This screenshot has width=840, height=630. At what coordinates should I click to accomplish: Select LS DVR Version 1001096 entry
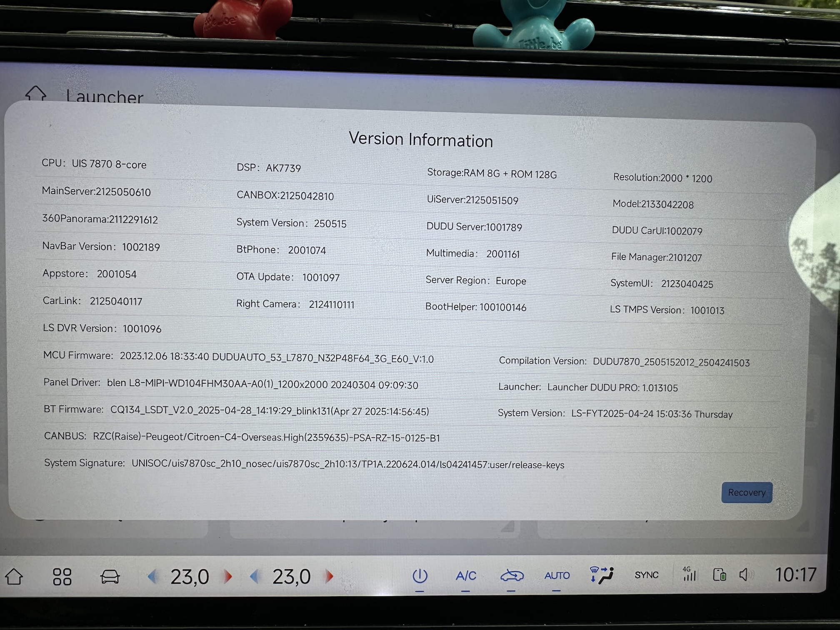pyautogui.click(x=102, y=328)
